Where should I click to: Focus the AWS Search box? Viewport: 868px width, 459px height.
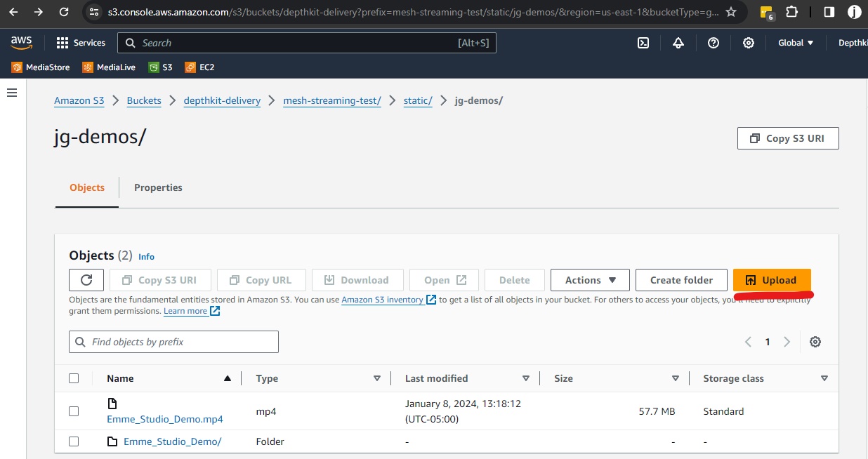click(307, 43)
